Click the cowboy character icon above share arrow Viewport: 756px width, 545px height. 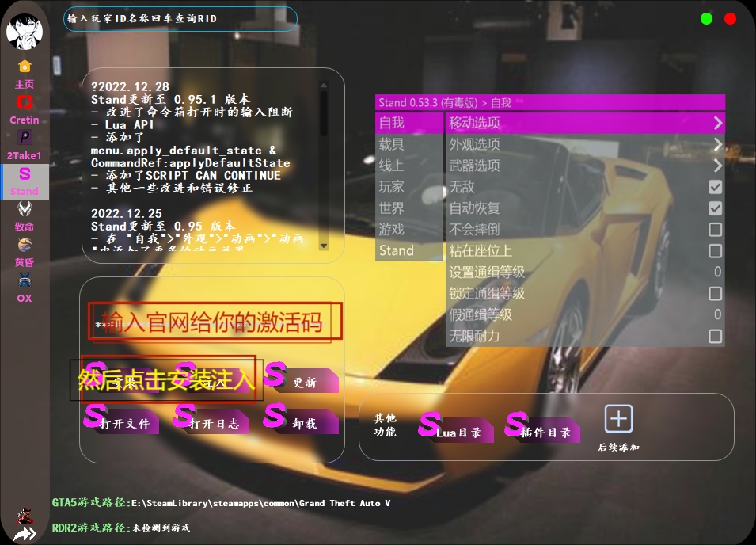pos(25,516)
